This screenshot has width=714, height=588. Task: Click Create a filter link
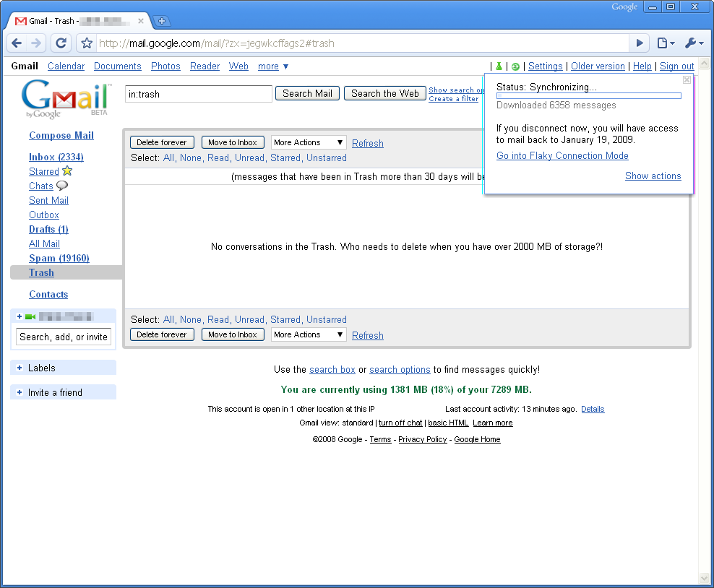[x=454, y=99]
